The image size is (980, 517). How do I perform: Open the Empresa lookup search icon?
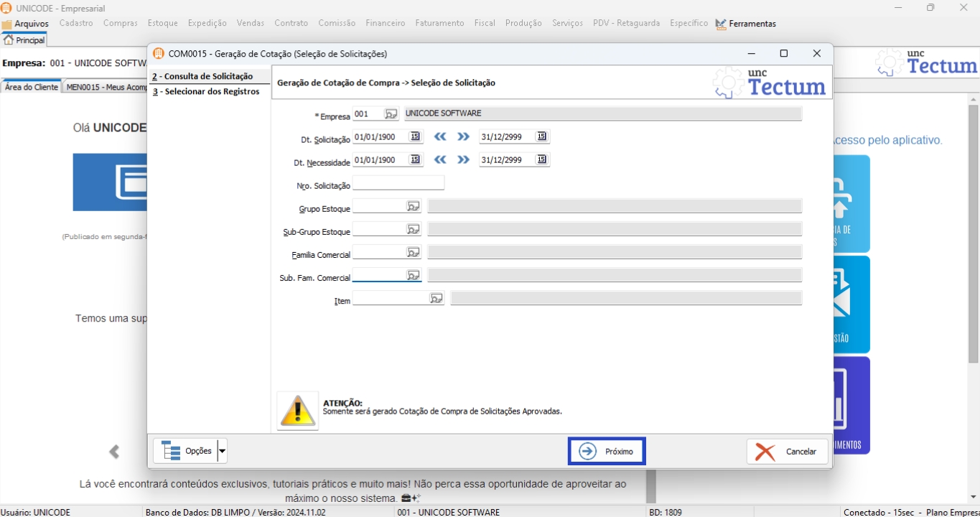391,114
